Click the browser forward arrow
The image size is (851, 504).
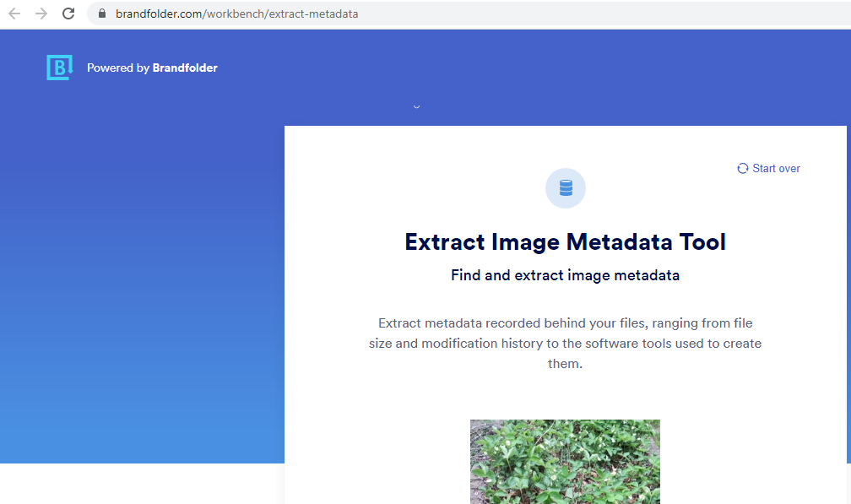click(41, 14)
